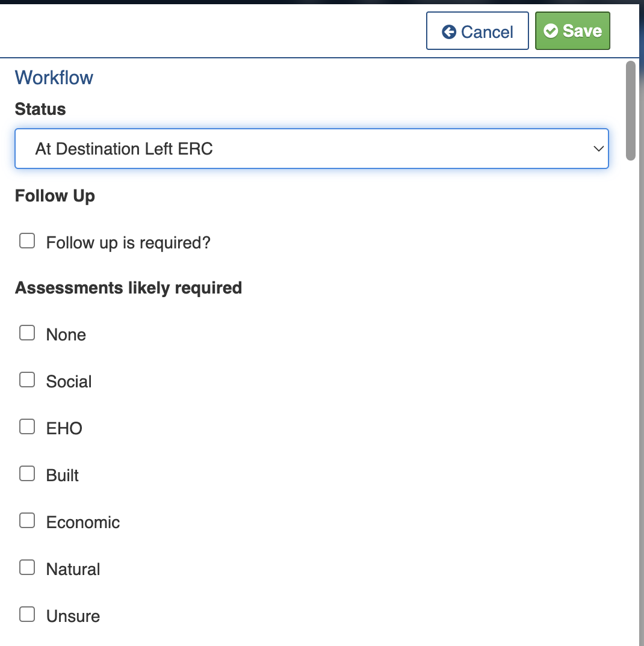Mark the Unsure assessment checkbox
The image size is (644, 646).
coord(27,615)
